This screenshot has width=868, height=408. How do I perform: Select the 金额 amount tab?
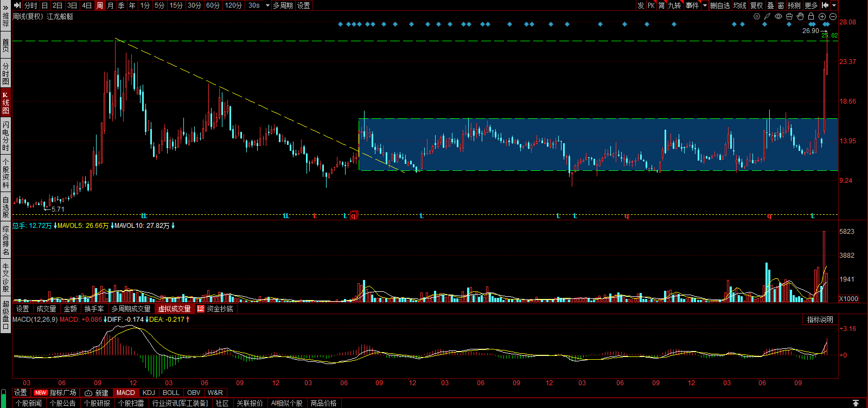[70, 309]
